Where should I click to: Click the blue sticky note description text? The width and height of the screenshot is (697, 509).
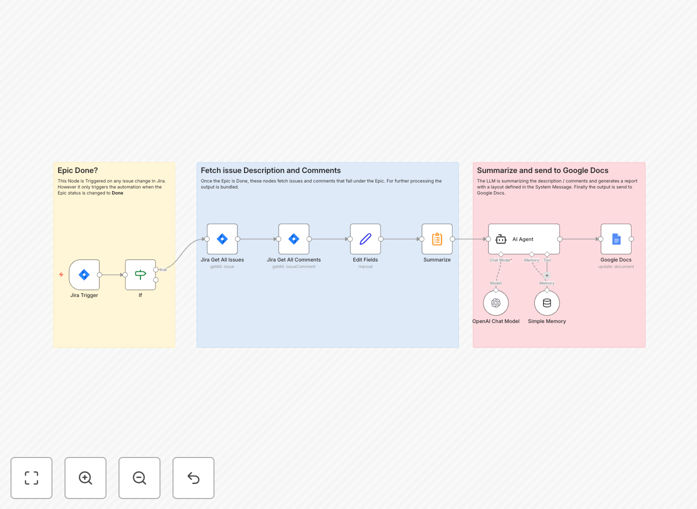(x=321, y=184)
